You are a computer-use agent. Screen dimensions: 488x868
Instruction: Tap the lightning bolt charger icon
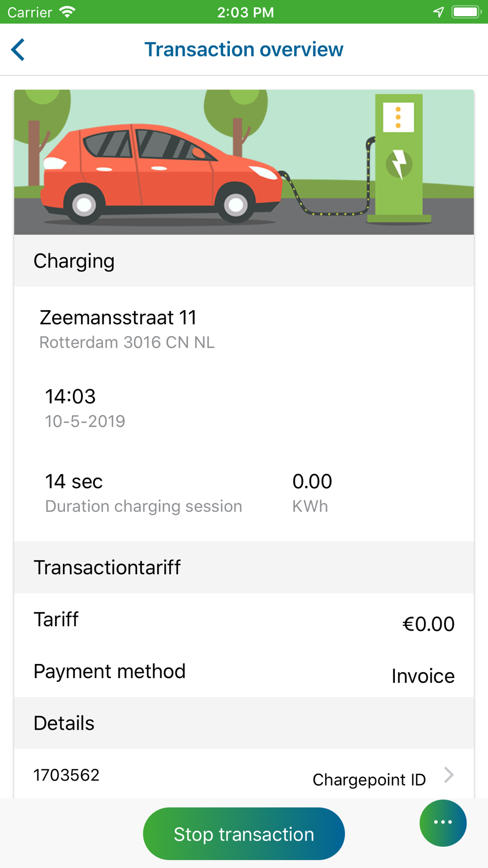(399, 164)
